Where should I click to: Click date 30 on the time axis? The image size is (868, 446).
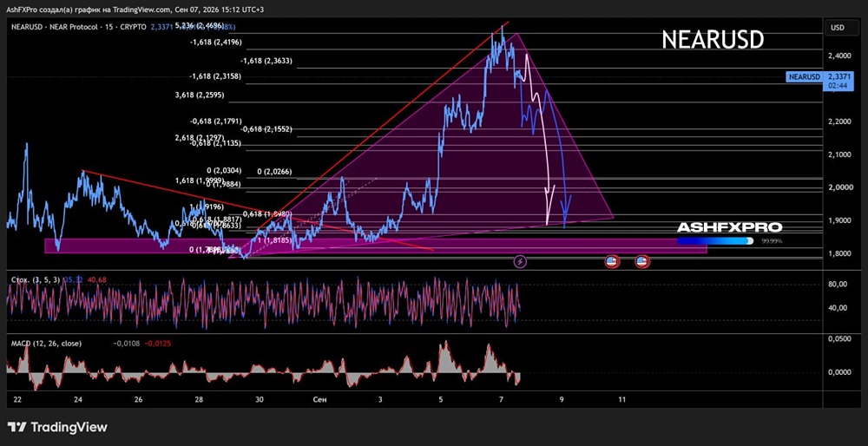260,399
